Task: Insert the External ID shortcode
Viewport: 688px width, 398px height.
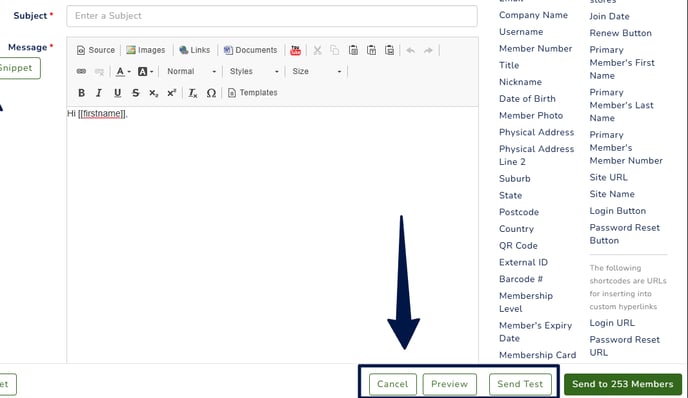Action: 523,262
